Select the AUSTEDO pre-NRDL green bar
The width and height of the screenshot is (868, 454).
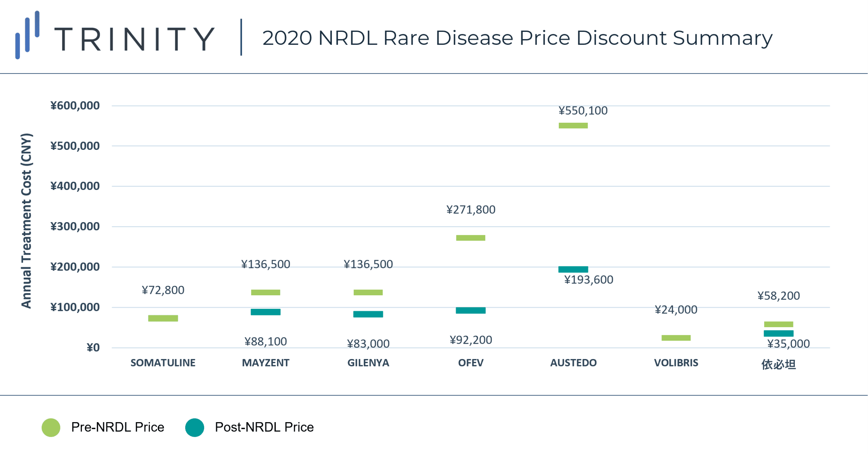pos(573,125)
